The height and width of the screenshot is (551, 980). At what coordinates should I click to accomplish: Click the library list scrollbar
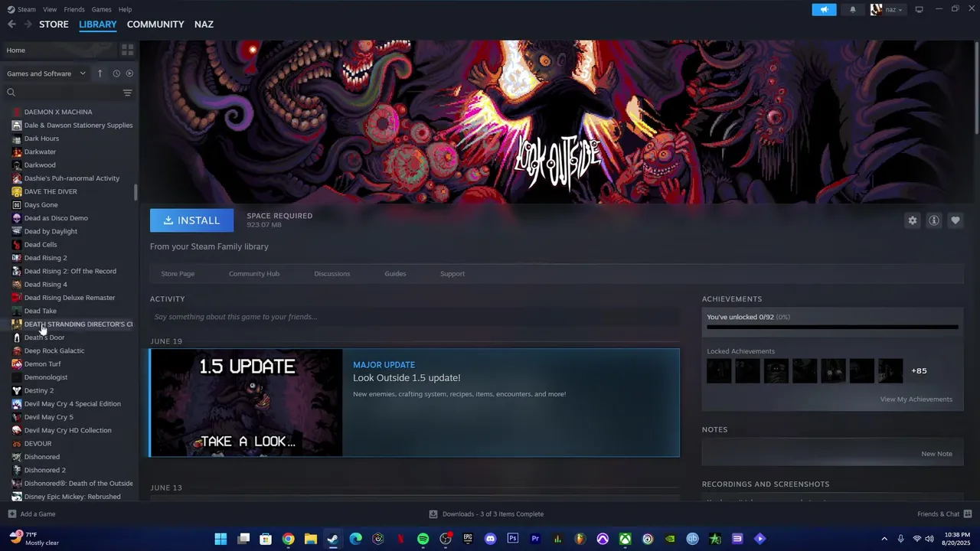(136, 193)
